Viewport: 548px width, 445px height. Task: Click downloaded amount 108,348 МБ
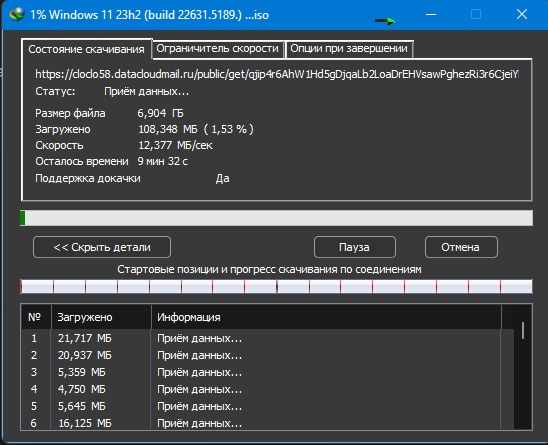pos(168,129)
